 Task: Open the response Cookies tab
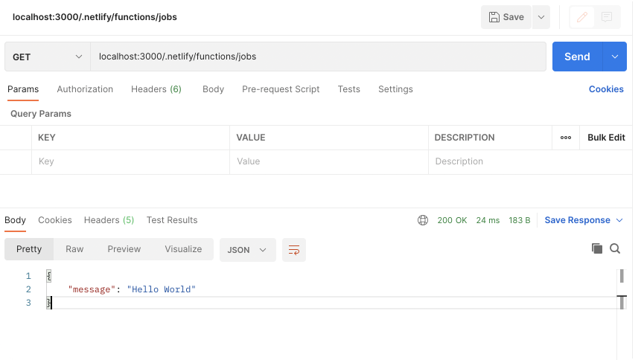click(55, 220)
